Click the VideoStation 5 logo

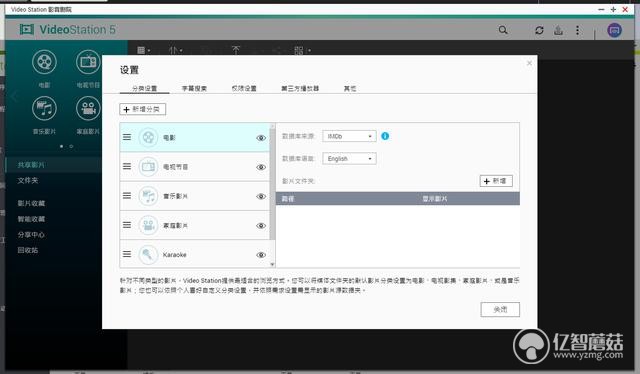(67, 29)
